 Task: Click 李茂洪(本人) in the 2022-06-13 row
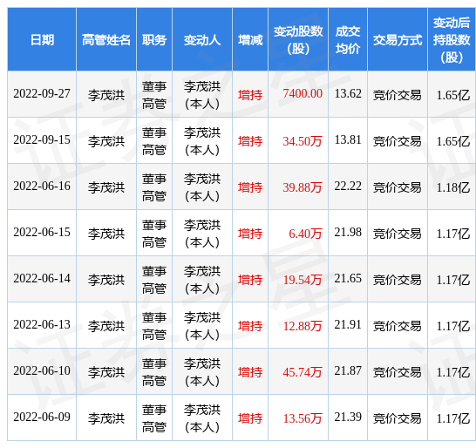(x=202, y=326)
